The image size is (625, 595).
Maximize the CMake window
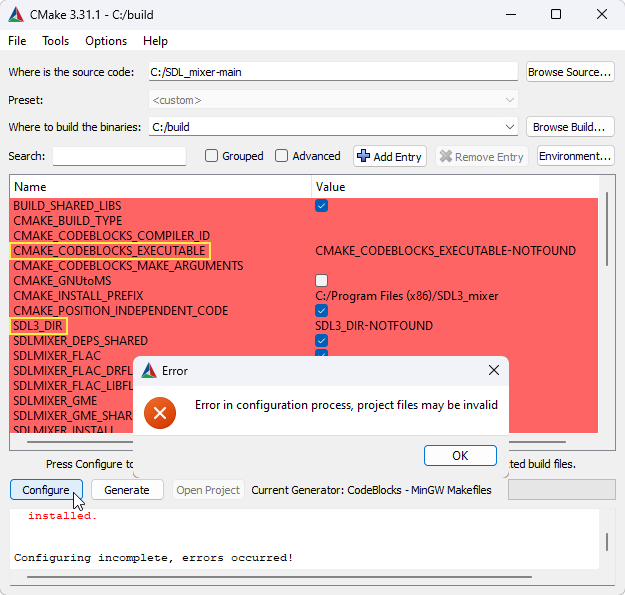pos(556,15)
